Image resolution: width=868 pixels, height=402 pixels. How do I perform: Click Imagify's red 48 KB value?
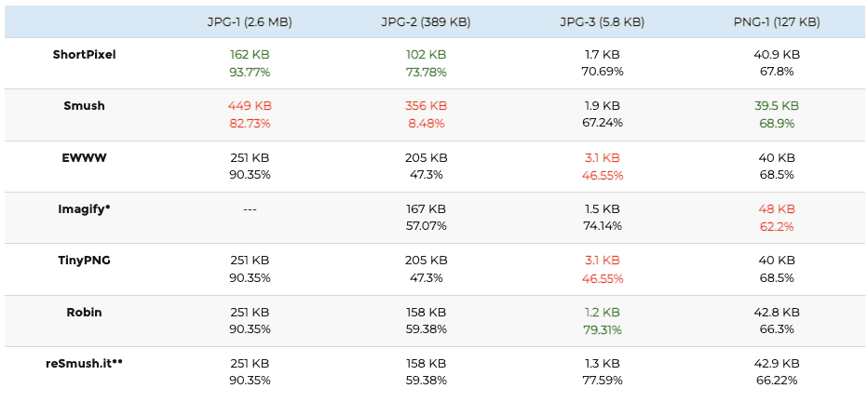pyautogui.click(x=777, y=209)
